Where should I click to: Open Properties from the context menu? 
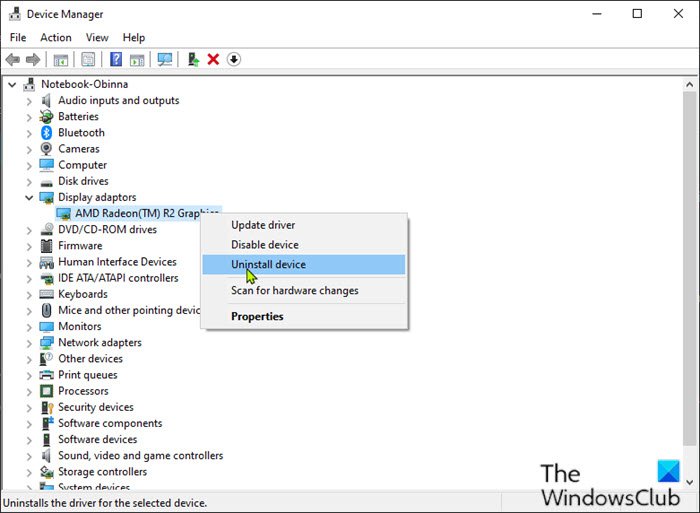click(x=304, y=316)
